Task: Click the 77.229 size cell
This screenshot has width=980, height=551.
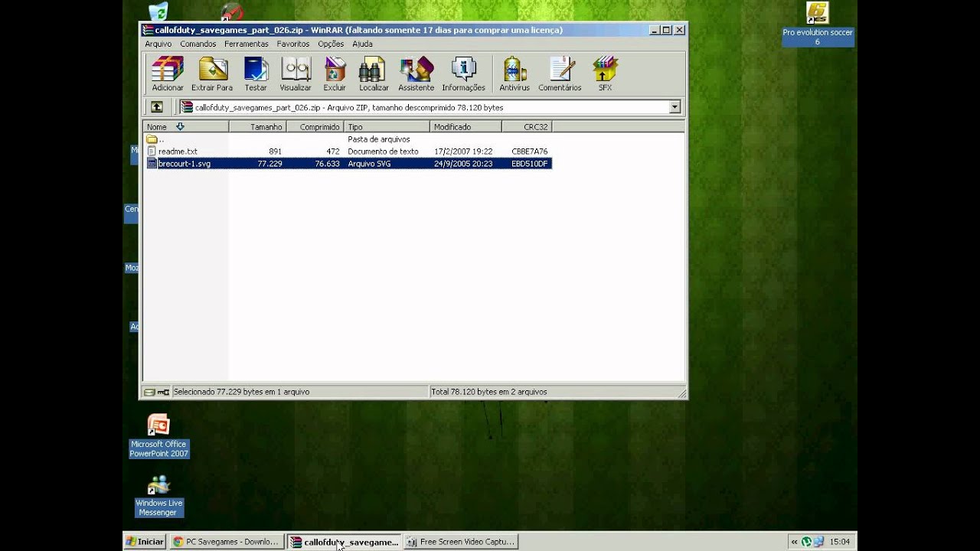Action: (x=269, y=164)
